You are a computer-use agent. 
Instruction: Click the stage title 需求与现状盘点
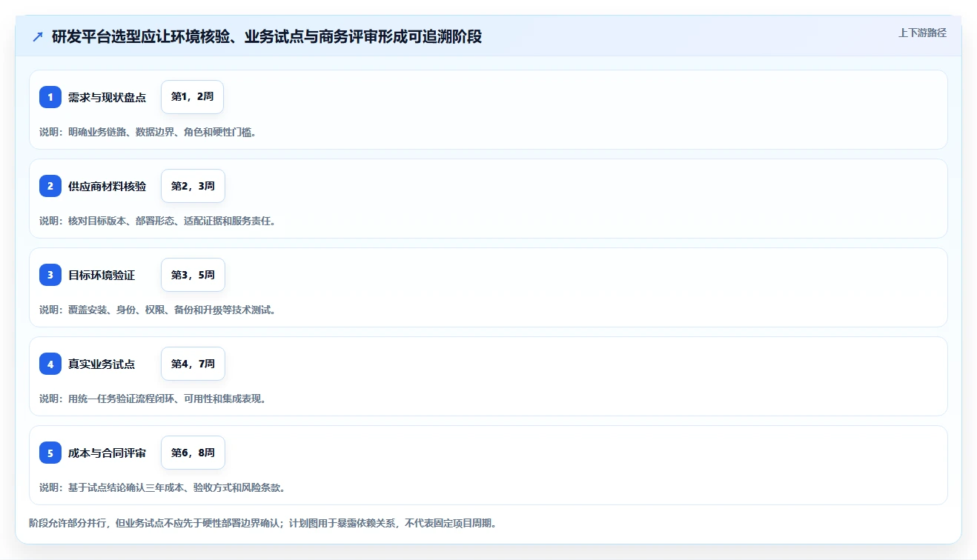(107, 97)
